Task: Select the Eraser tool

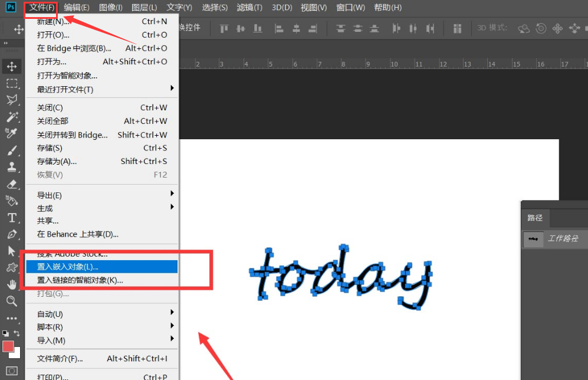Action: (12, 184)
